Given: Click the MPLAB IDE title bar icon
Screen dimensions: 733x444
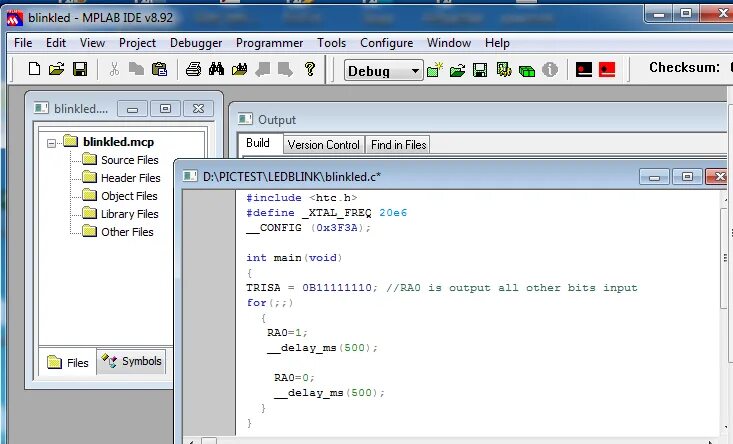Looking at the screenshot, I should (x=14, y=18).
